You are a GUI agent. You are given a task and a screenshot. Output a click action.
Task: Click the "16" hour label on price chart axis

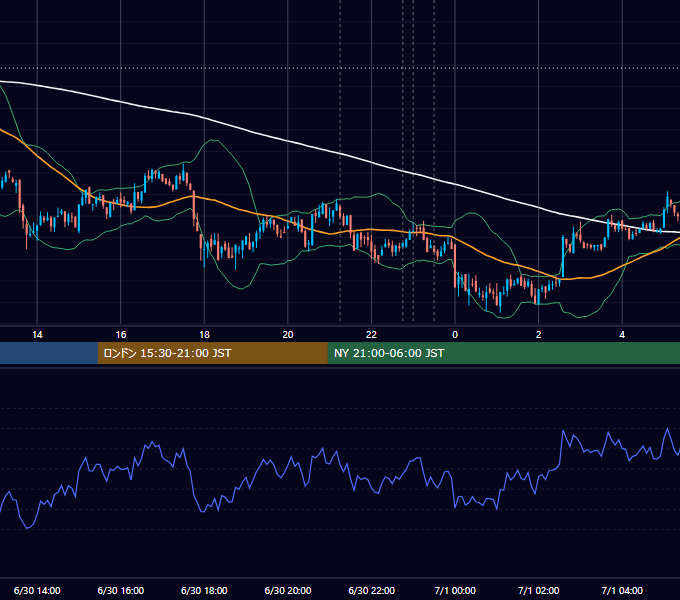tap(121, 335)
